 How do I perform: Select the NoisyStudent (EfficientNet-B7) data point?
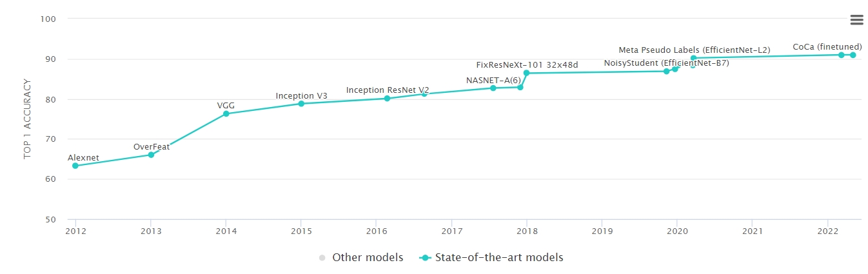coord(667,71)
